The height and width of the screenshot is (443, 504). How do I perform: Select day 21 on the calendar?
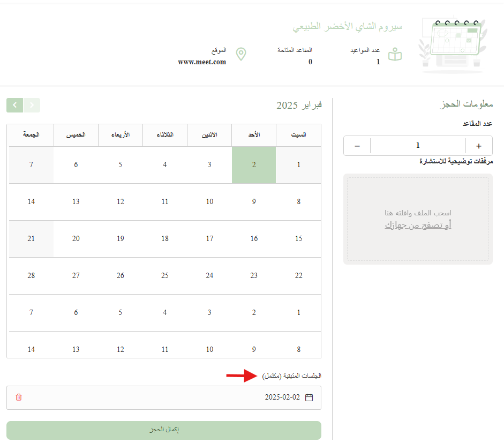31,239
